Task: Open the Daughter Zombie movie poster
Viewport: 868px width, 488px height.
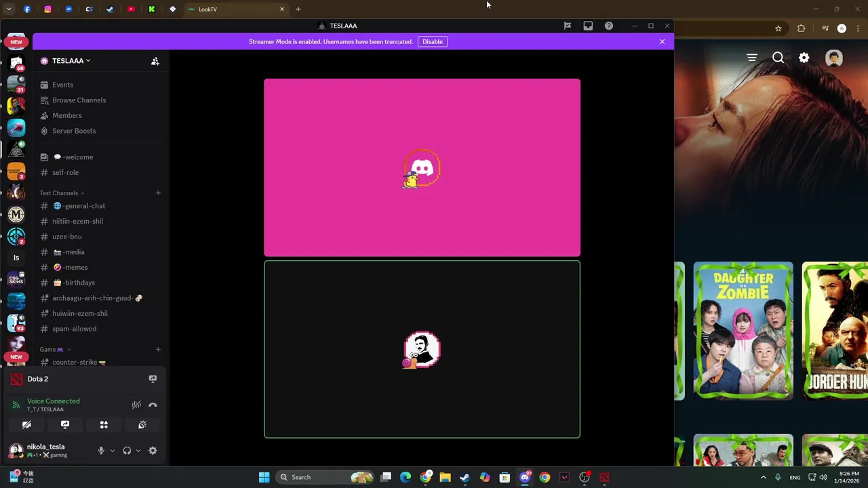Action: point(743,331)
